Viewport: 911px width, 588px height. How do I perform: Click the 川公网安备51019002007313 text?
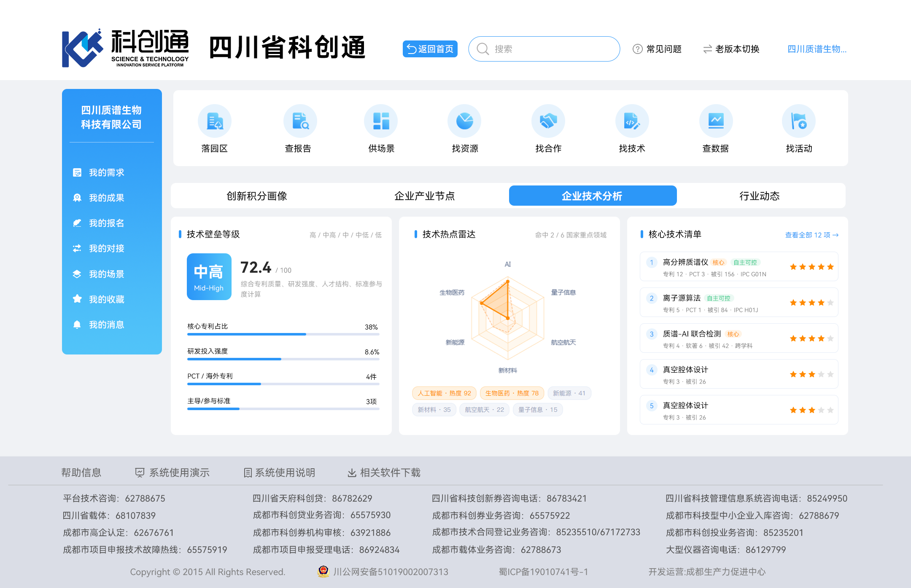[x=391, y=572]
